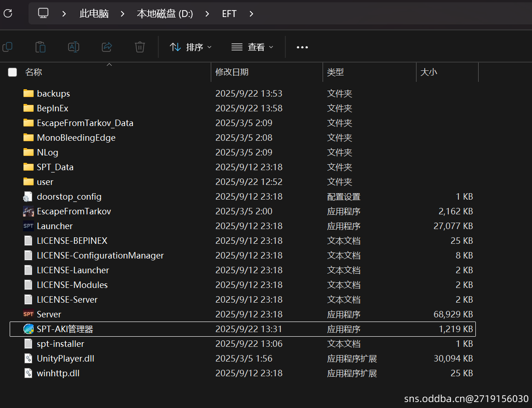Click the doorstop_config settings file icon
Image resolution: width=532 pixels, height=408 pixels.
tap(28, 196)
